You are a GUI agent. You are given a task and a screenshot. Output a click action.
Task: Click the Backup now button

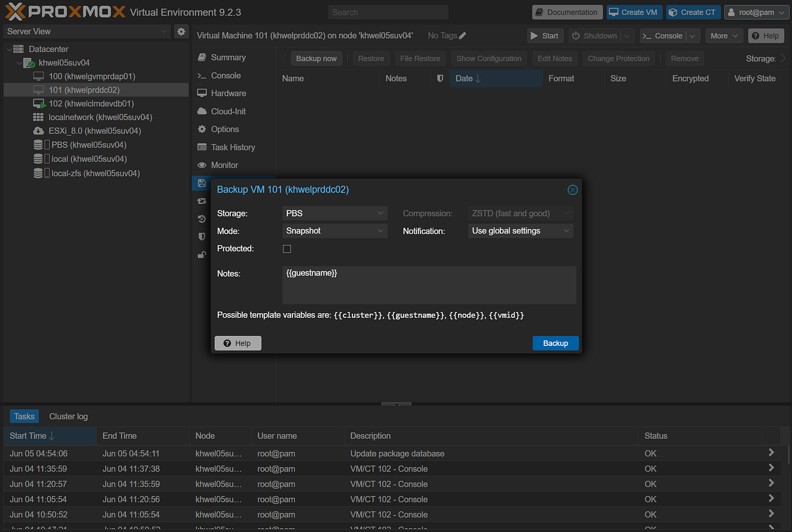316,58
